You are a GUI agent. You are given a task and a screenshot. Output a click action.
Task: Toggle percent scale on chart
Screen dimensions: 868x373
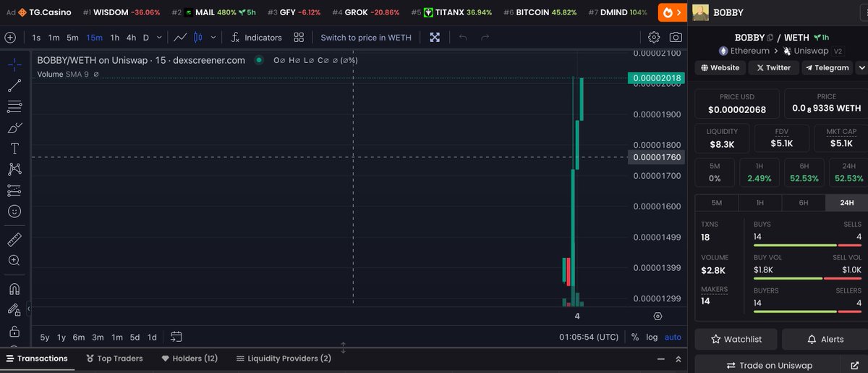635,337
